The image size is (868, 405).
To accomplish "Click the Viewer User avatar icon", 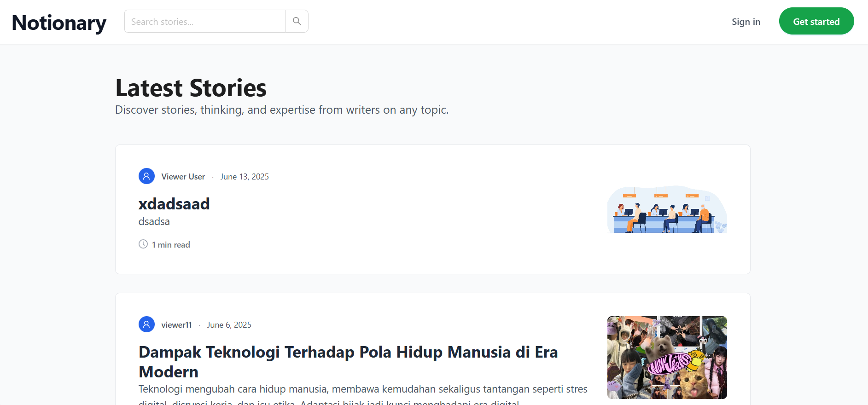I will [146, 176].
